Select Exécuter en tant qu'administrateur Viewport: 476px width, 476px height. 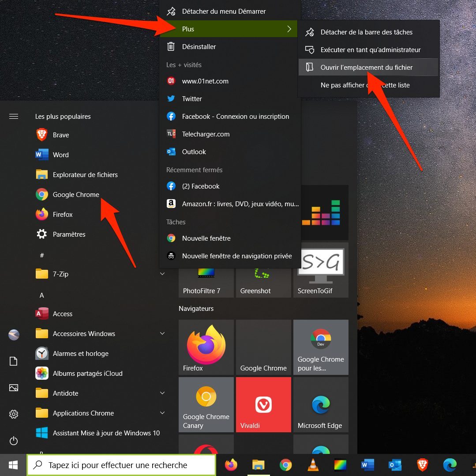click(368, 50)
